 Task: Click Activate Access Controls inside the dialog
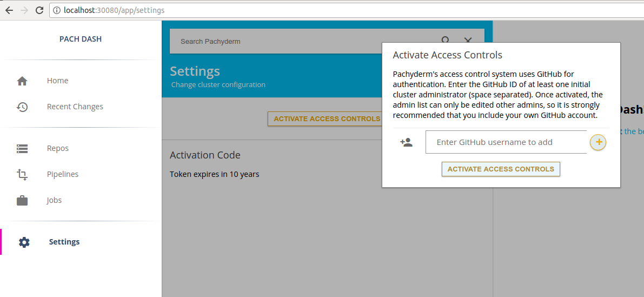point(500,169)
